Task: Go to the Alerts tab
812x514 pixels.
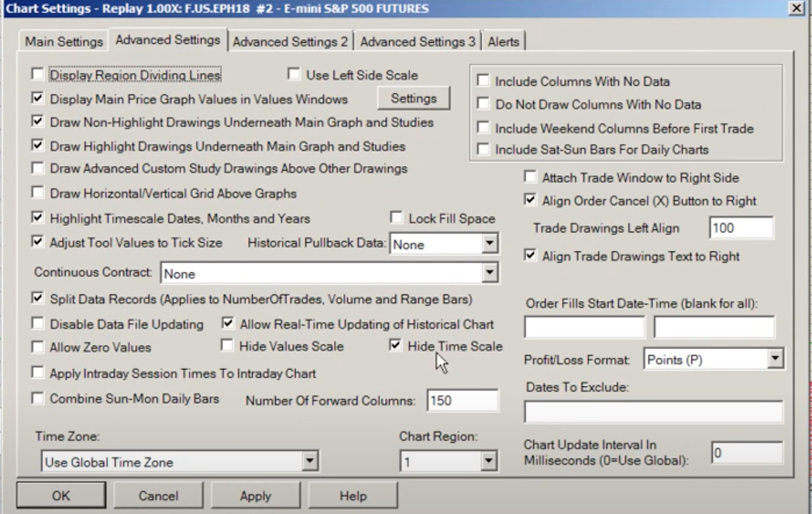Action: click(x=504, y=41)
